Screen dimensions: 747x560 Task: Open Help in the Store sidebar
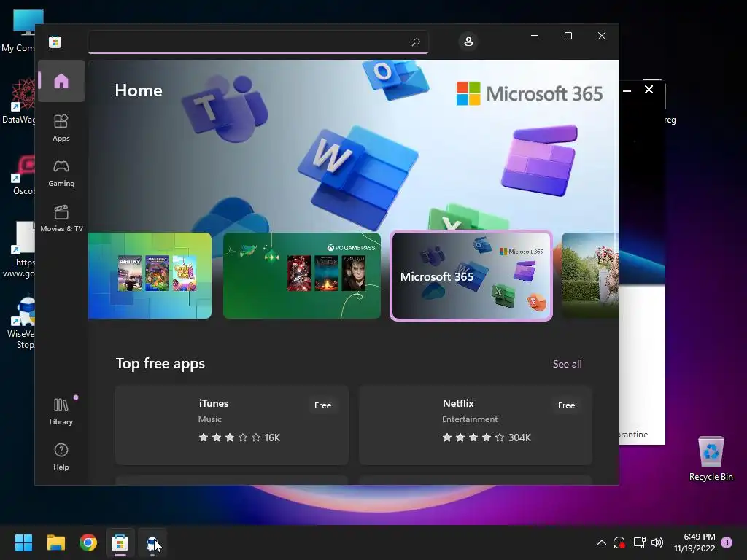61,456
